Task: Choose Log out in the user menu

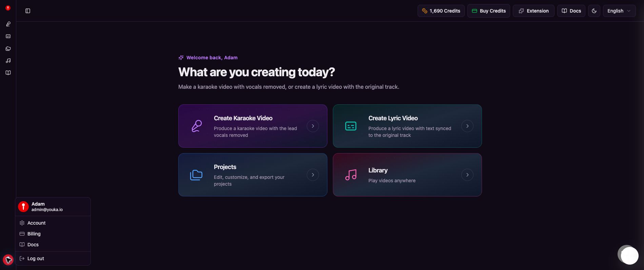Action: coord(53,258)
